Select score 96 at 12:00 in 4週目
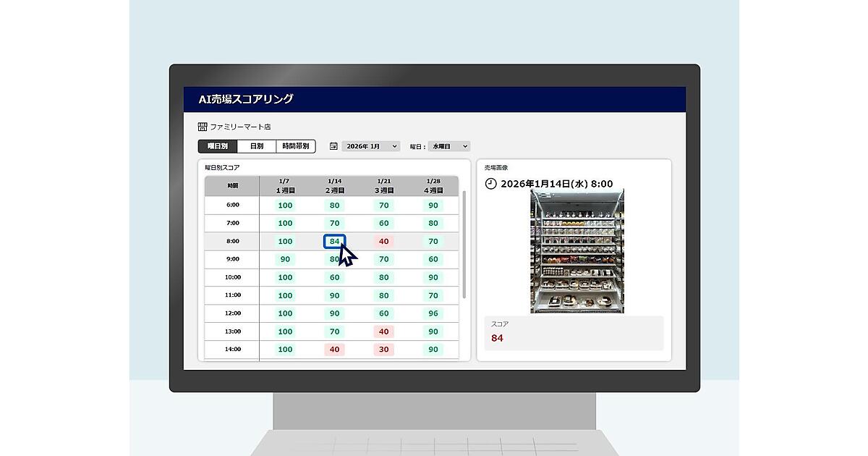 433,313
